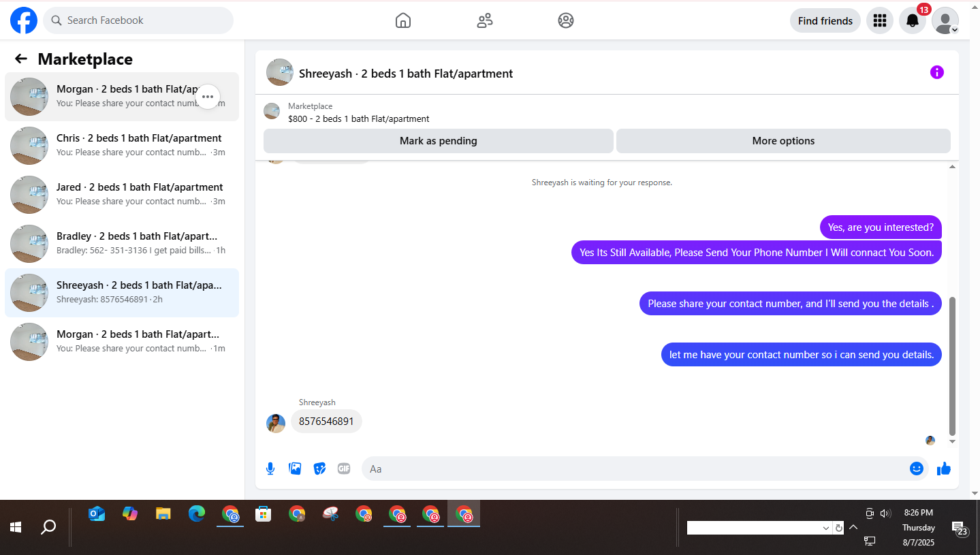The image size is (980, 555).
Task: Click the 'let me have your contact number' bubble
Action: point(802,355)
